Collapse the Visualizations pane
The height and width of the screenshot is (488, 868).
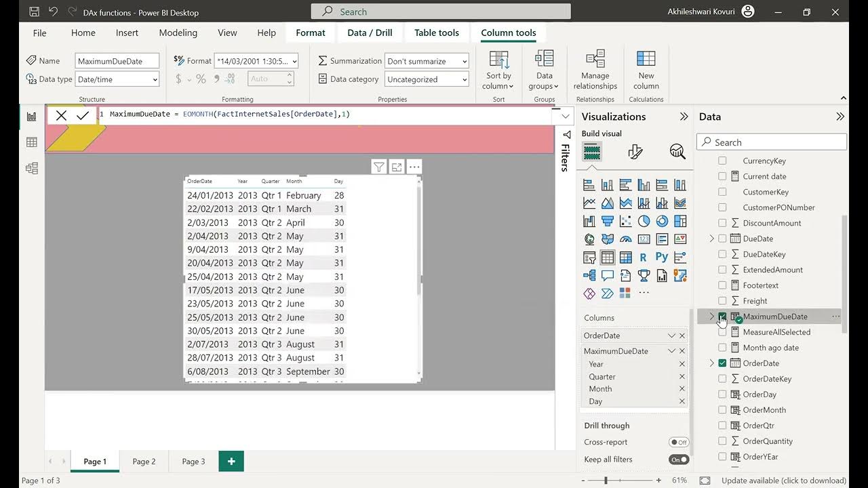point(684,117)
